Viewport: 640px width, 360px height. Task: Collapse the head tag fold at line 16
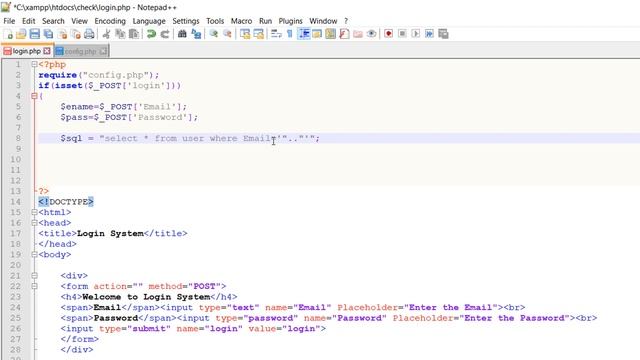coord(34,223)
